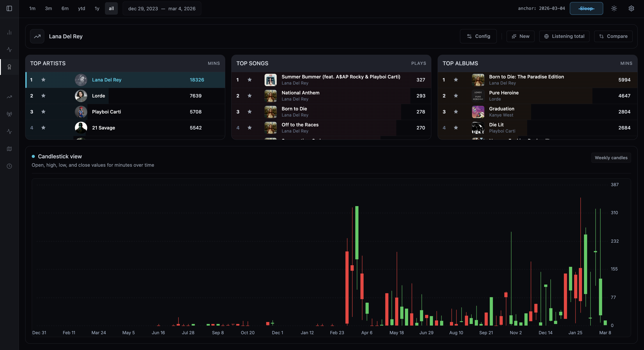
Task: Open the date range picker
Action: click(x=162, y=8)
